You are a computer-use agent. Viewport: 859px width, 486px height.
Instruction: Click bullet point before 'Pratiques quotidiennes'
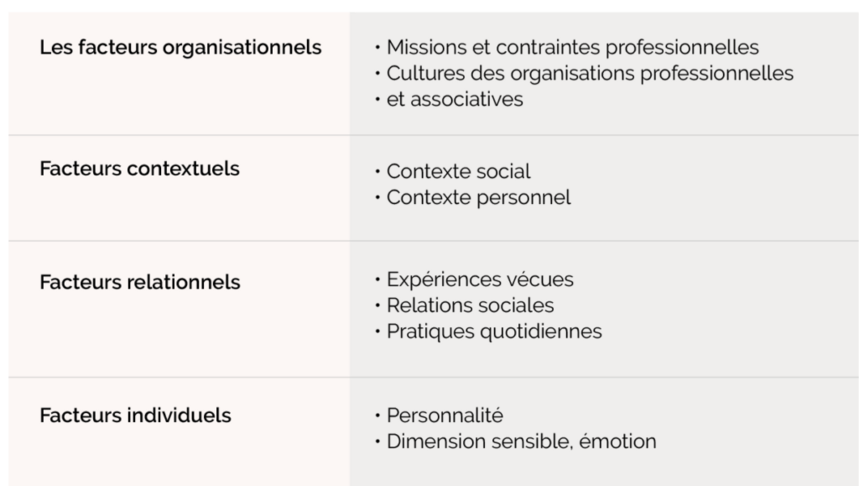point(377,331)
